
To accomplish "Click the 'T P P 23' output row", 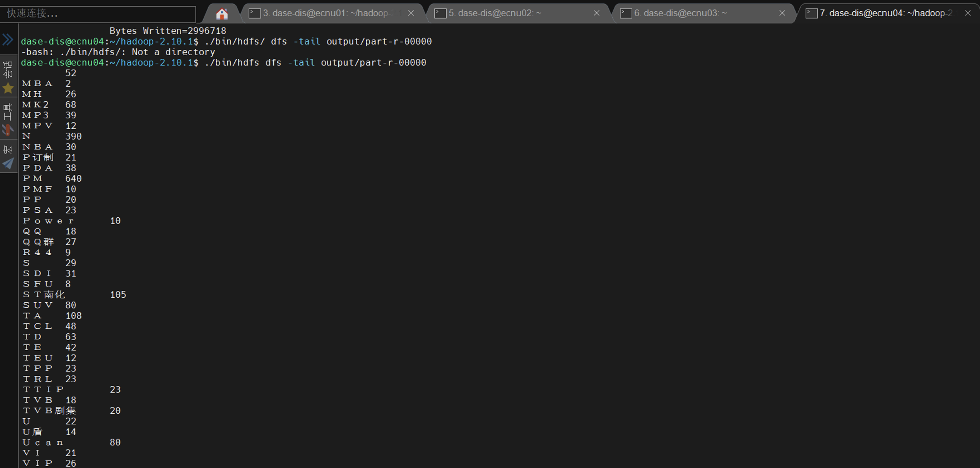I will (49, 369).
